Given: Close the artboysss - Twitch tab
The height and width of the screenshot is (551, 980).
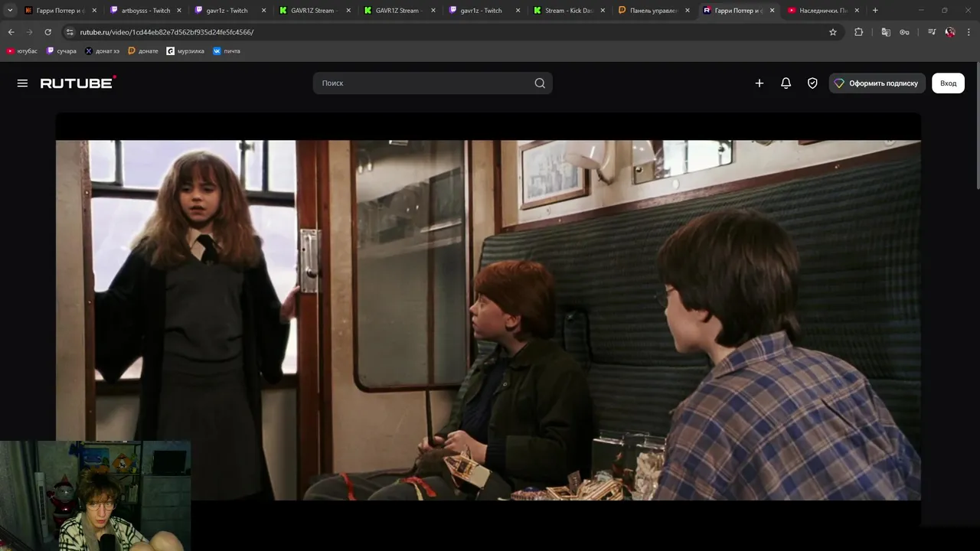Looking at the screenshot, I should 179,11.
